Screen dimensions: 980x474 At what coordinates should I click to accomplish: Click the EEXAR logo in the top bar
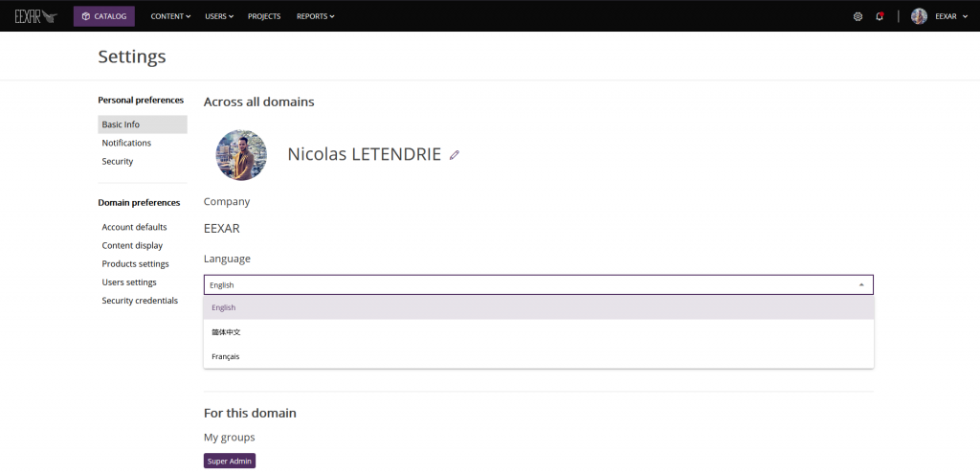point(36,16)
